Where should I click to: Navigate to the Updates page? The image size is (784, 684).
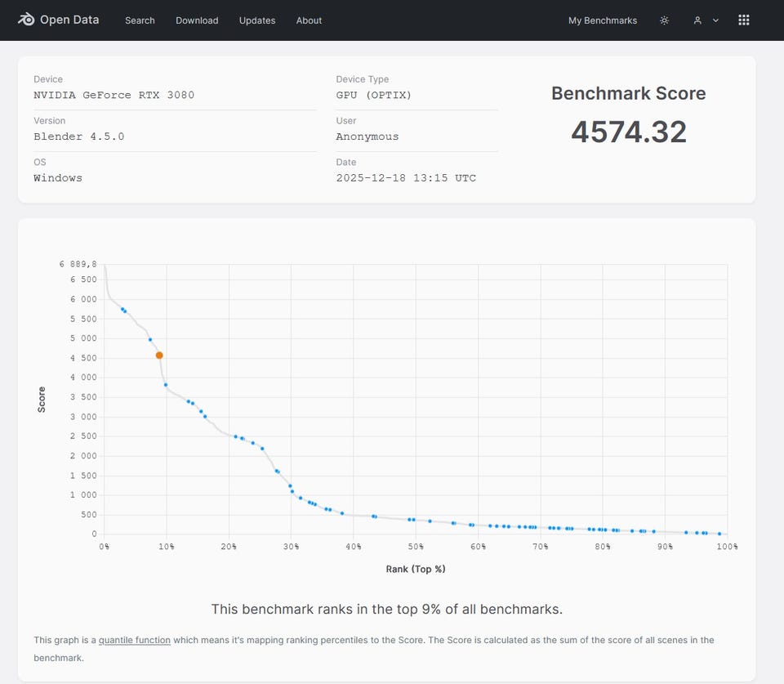[256, 20]
